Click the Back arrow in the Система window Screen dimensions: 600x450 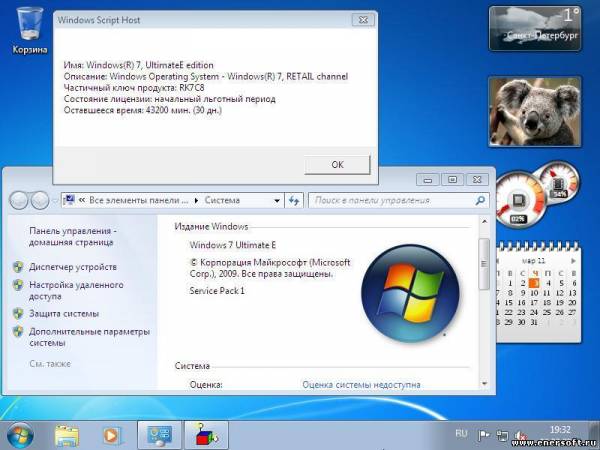click(x=19, y=200)
